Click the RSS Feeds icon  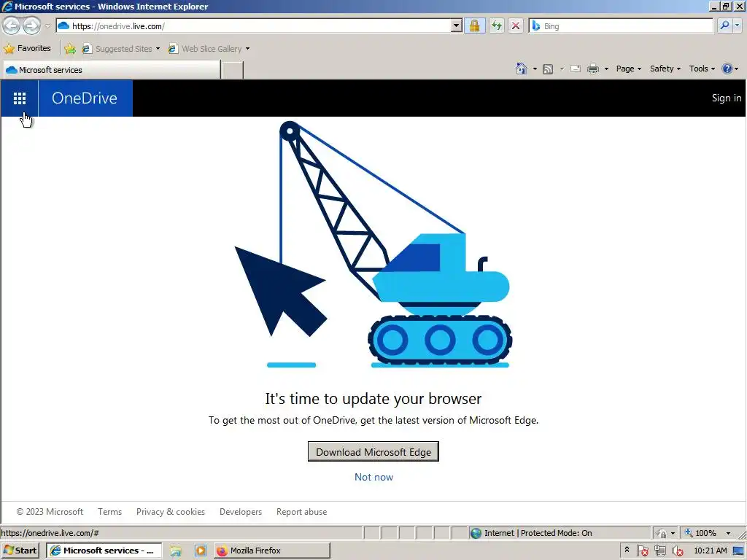[548, 69]
